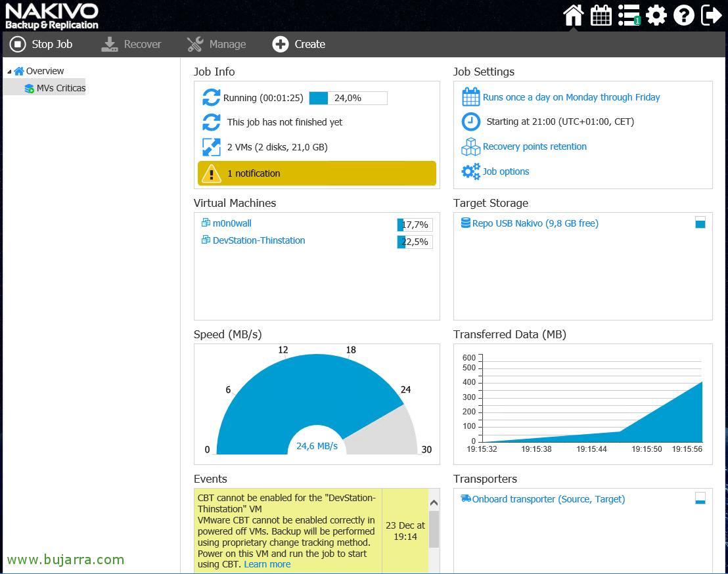This screenshot has width=728, height=574.
Task: Open the Recover menu
Action: 131,44
